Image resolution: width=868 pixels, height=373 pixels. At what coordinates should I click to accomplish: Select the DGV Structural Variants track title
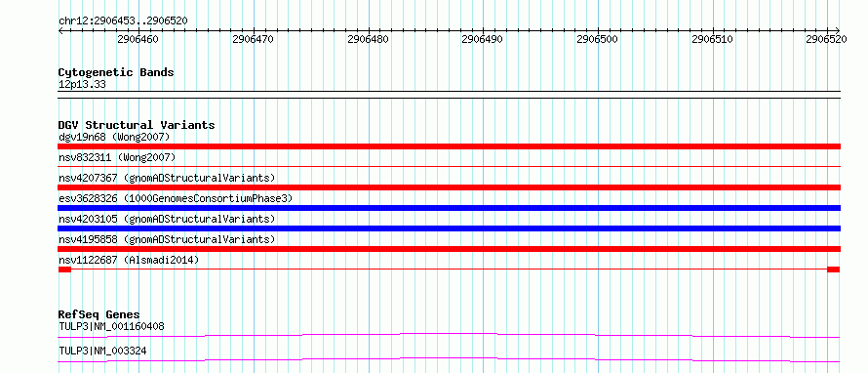[137, 125]
